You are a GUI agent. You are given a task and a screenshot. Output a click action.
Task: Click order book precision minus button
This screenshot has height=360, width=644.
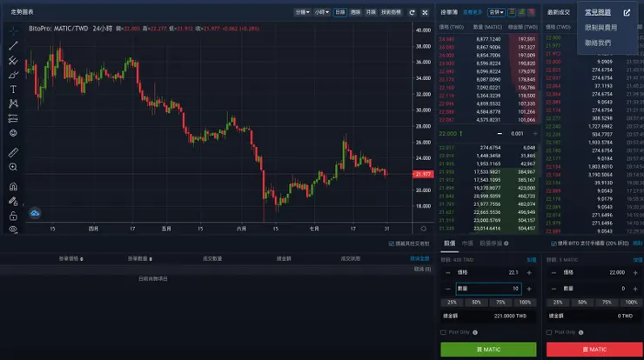pyautogui.click(x=500, y=133)
